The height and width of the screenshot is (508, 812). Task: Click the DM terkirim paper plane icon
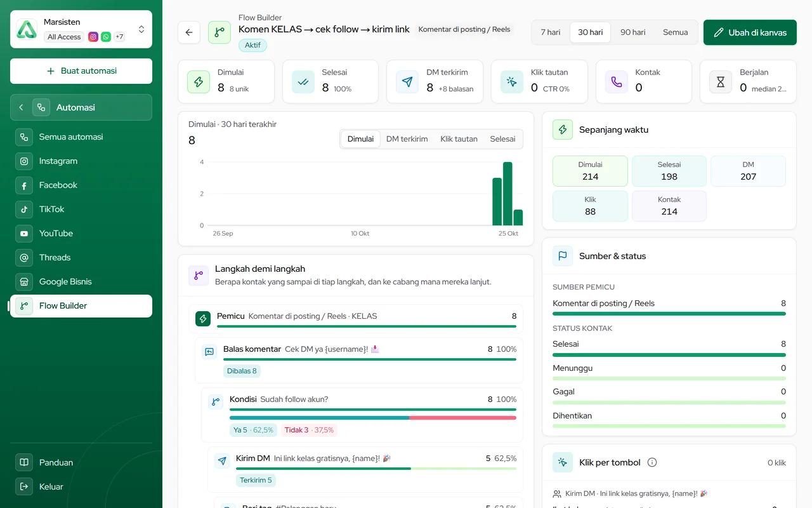(407, 82)
